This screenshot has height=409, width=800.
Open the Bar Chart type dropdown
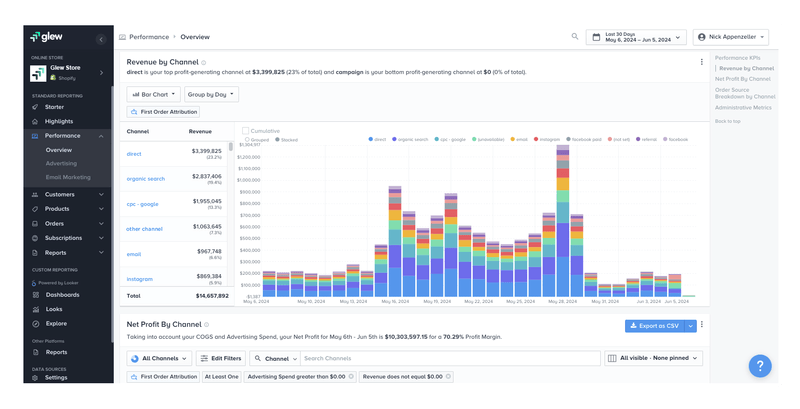tap(154, 94)
